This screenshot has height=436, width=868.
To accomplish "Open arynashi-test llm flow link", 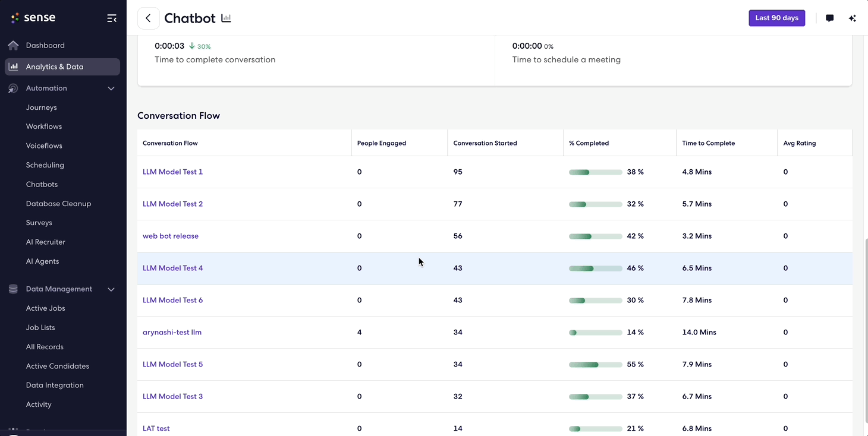I will pos(172,332).
